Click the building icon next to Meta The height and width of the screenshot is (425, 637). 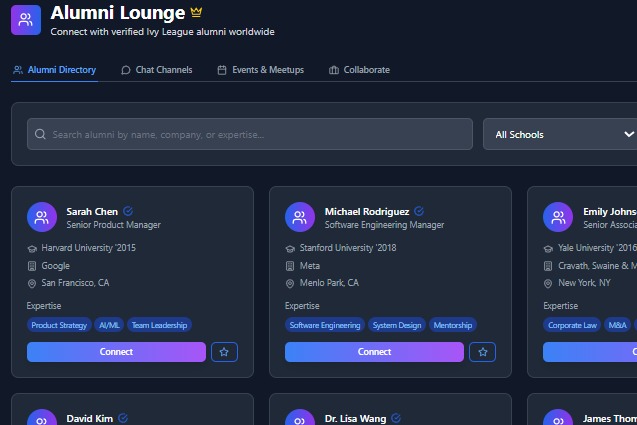tap(290, 266)
